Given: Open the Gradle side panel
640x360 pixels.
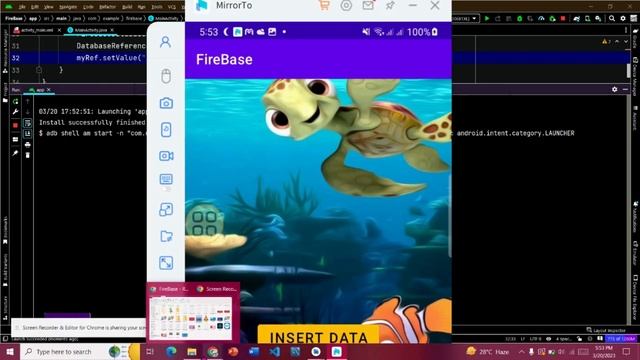Looking at the screenshot, I should click(x=635, y=39).
